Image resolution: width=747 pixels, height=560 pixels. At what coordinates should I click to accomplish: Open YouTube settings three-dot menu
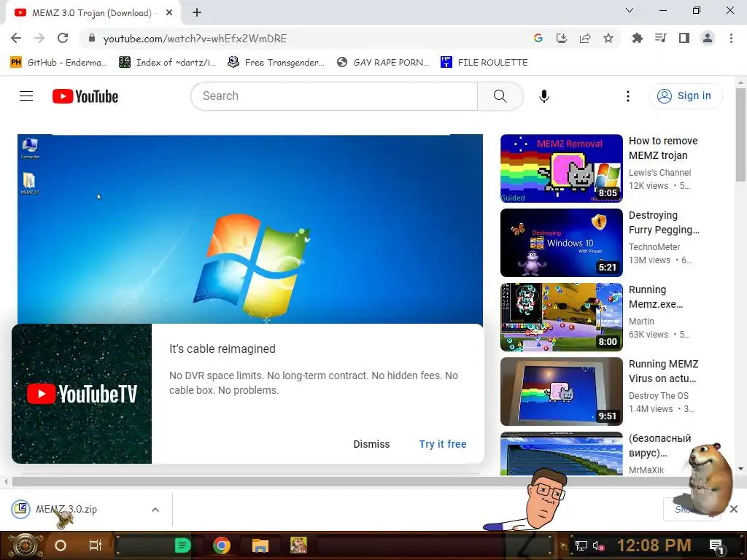click(x=628, y=96)
